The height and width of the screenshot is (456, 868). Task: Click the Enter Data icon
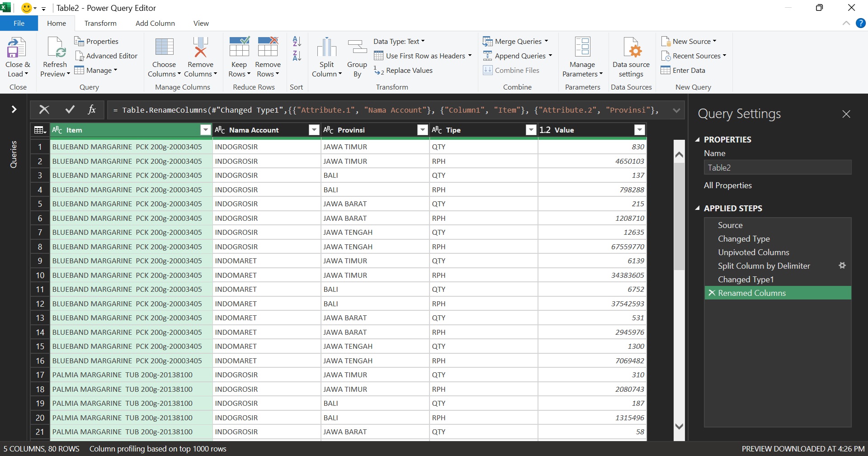665,70
